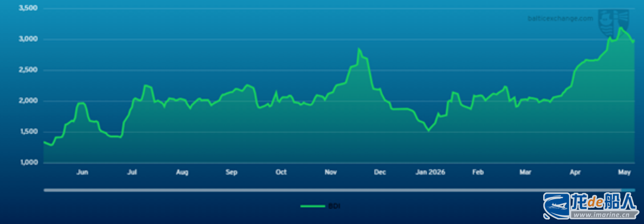Click the green BDI legend line marker
Viewport: 644px width, 224px height.
[313, 206]
